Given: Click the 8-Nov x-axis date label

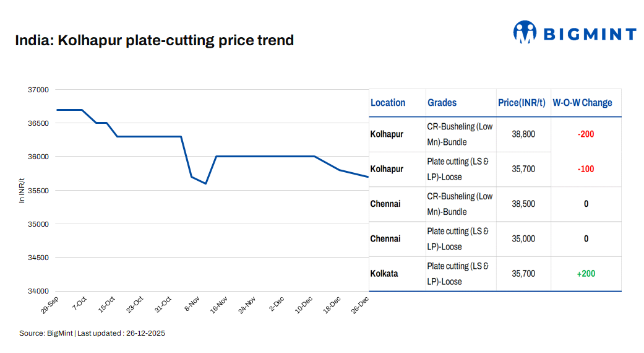Looking at the screenshot, I should pyautogui.click(x=192, y=304).
